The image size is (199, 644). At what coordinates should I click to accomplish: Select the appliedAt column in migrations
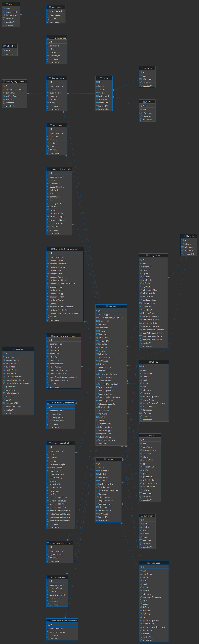pyautogui.click(x=10, y=54)
